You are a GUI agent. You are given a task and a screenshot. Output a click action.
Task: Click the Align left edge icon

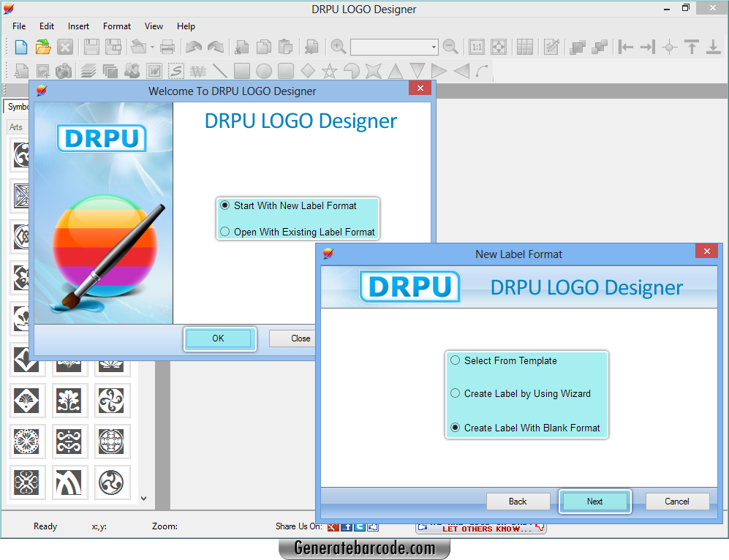[625, 47]
